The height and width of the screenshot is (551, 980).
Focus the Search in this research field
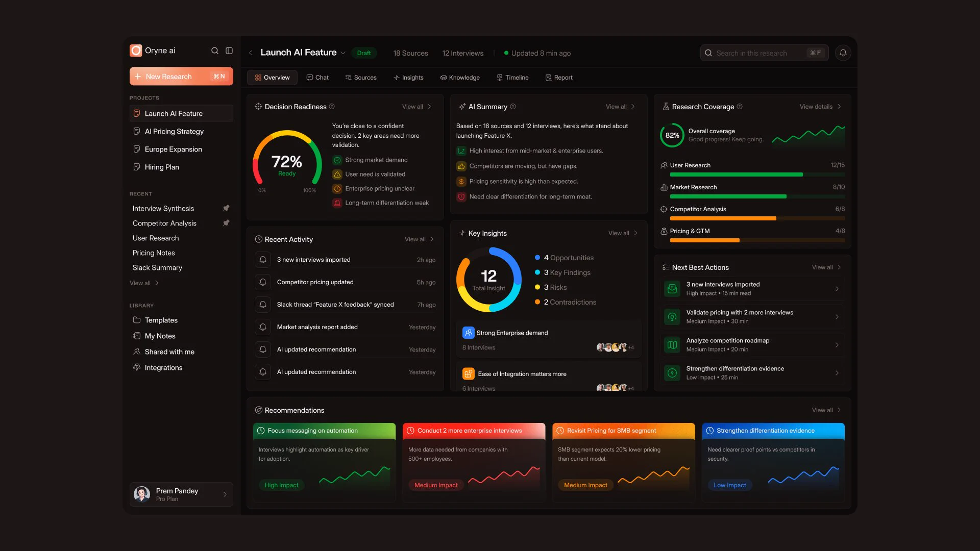(764, 53)
